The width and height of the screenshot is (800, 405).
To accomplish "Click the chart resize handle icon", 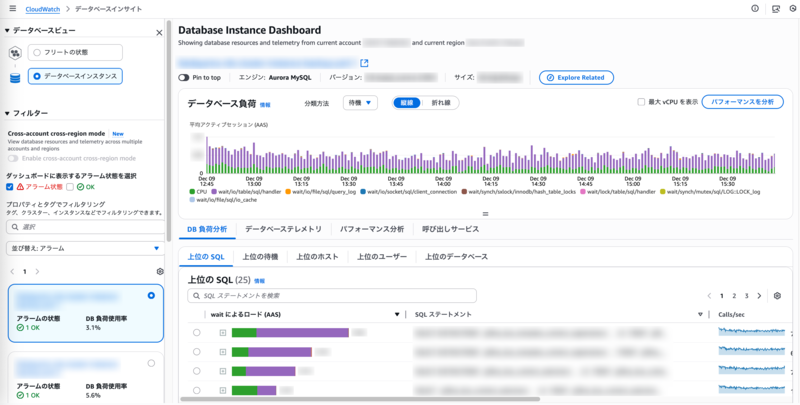I will click(x=485, y=214).
